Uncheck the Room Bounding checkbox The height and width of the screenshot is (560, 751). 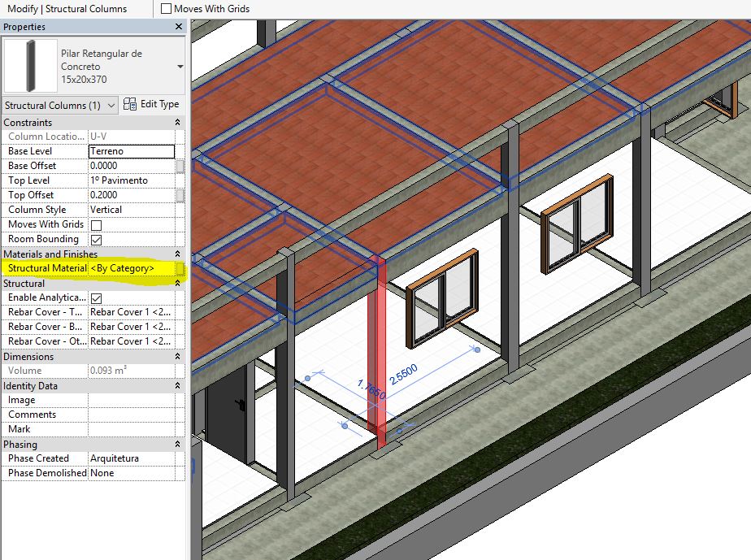95,238
